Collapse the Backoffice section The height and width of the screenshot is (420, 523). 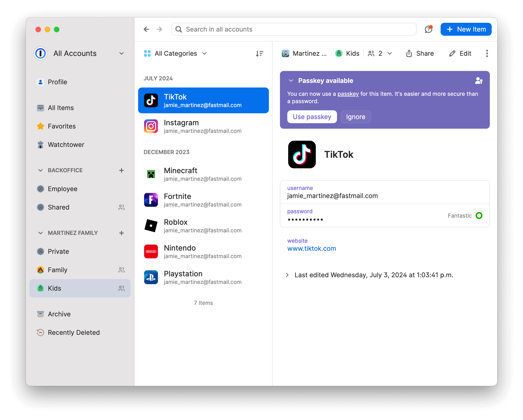(41, 170)
